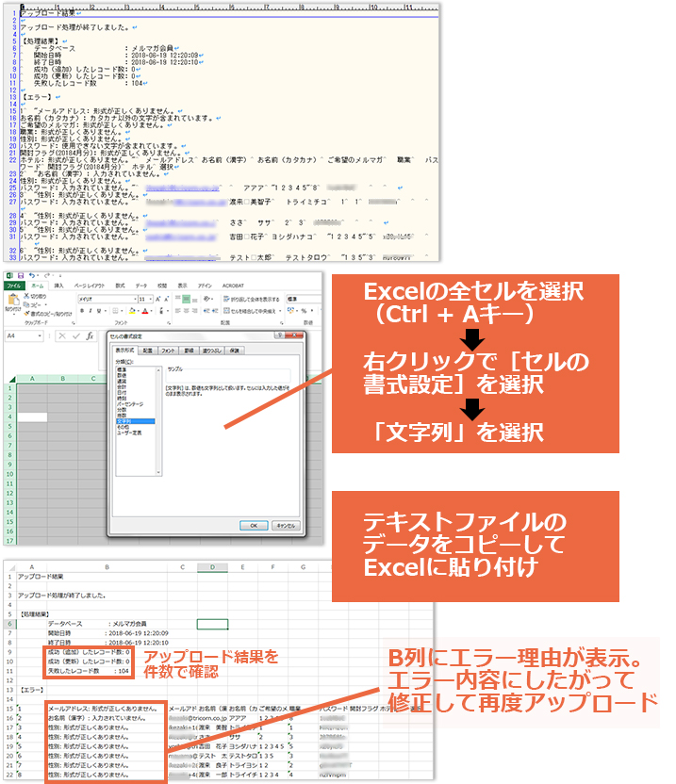This screenshot has height=784, width=676.
Task: Click cell アップロード処理が終了しました。 in bottom sheet
Action: (x=61, y=596)
